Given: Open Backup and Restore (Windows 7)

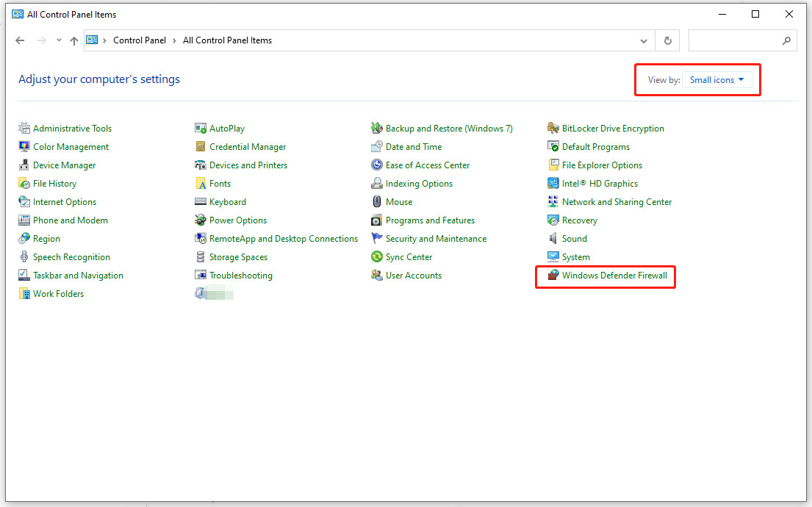Looking at the screenshot, I should (x=449, y=128).
